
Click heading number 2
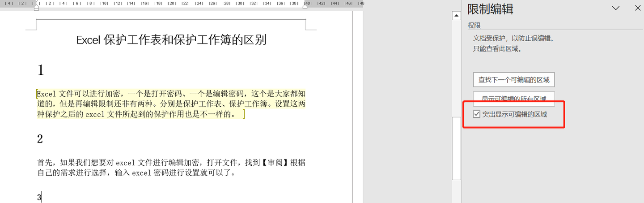click(40, 139)
